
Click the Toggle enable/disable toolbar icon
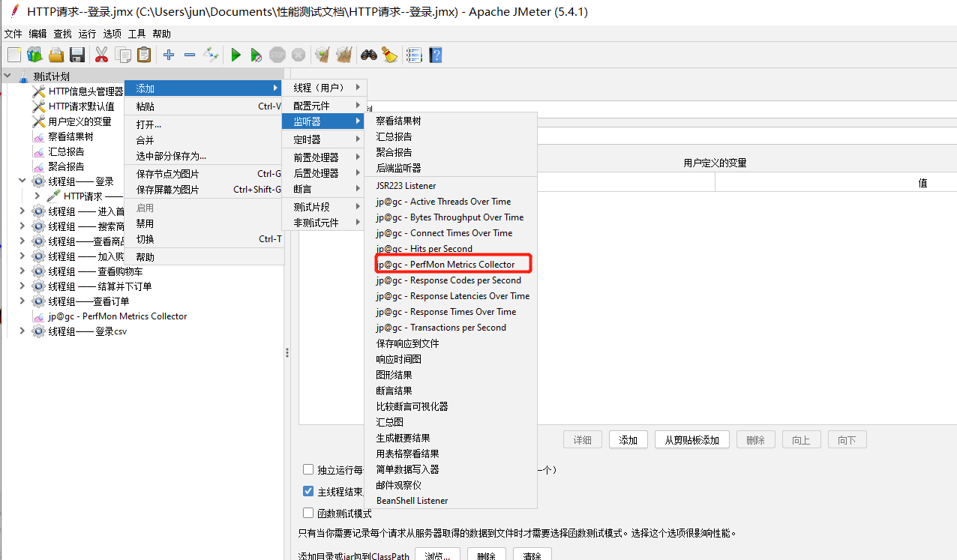point(211,55)
